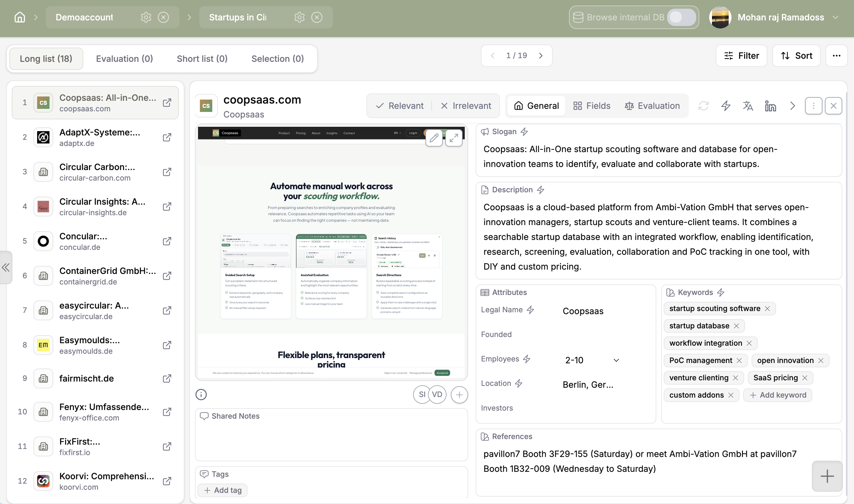Remove the SaaS pricing keyword
Viewport: 854px width, 504px height.
805,378
